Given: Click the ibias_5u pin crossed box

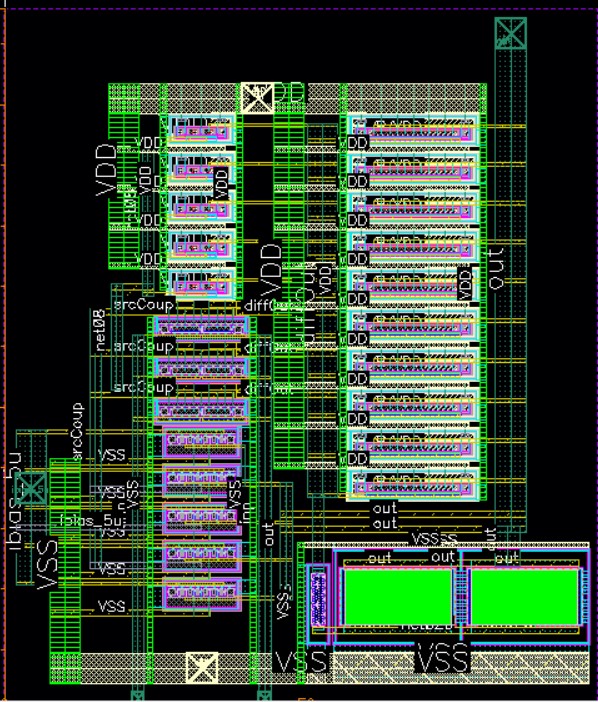Looking at the screenshot, I should click(x=31, y=488).
